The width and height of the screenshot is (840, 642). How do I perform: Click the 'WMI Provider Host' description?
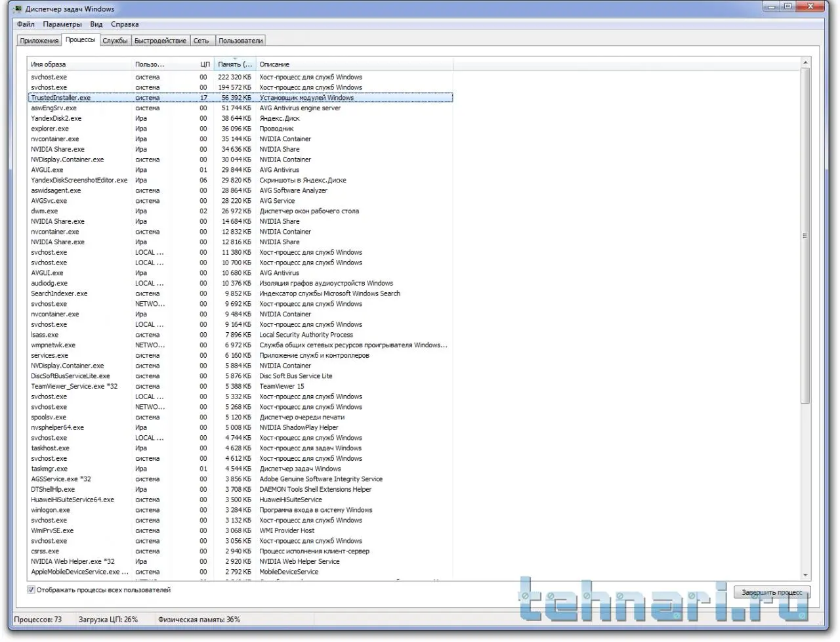pyautogui.click(x=287, y=531)
